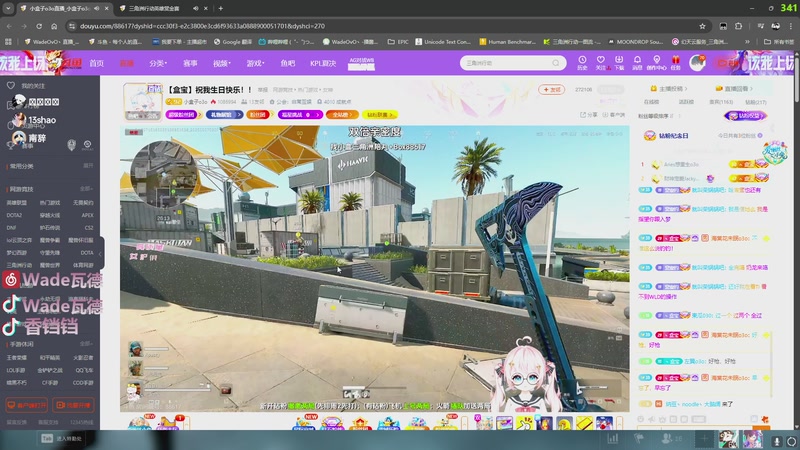Screen dimensions: 800x450
Task: Open followed streamer 南辞
Action: (30, 138)
